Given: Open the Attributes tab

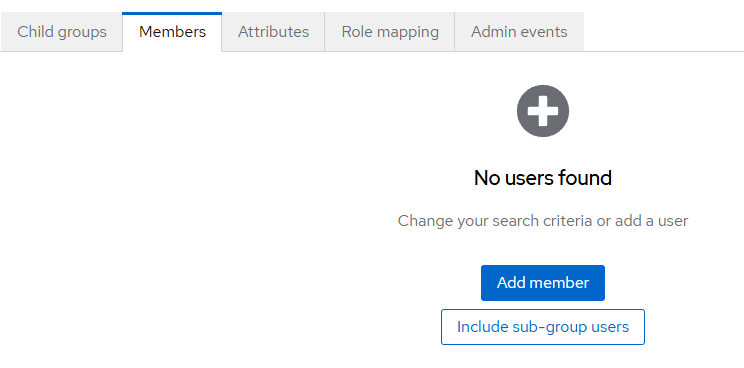Looking at the screenshot, I should (273, 32).
